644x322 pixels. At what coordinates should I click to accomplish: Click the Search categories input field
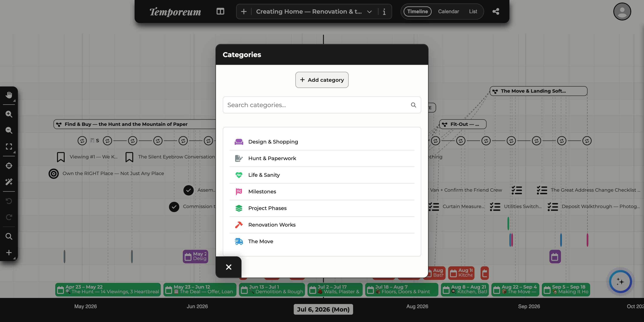pos(322,105)
